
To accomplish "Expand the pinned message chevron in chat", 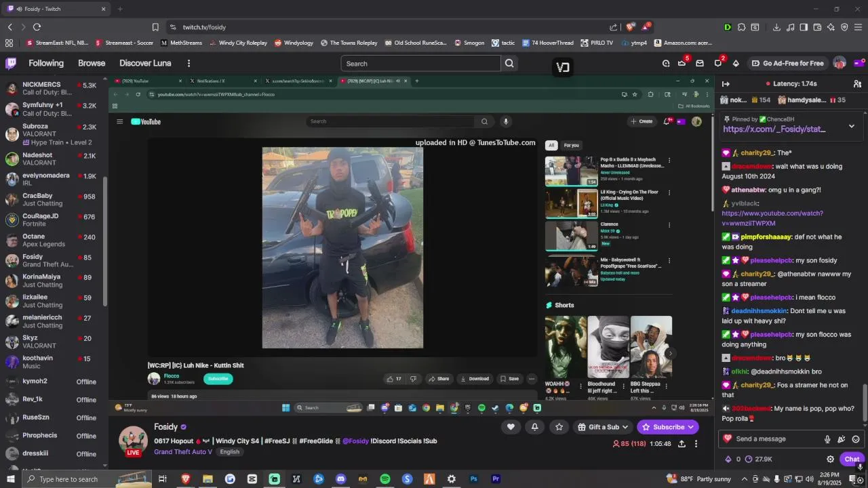I will [852, 126].
